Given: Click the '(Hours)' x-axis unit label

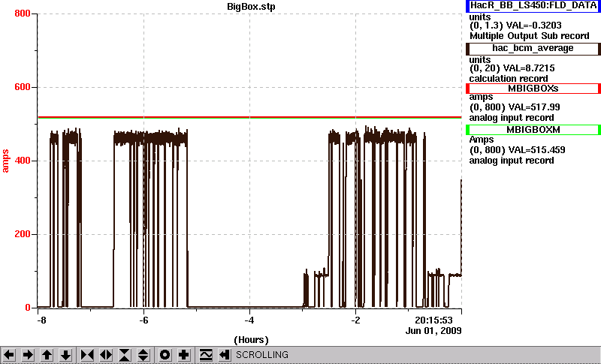Looking at the screenshot, I should (x=251, y=340).
